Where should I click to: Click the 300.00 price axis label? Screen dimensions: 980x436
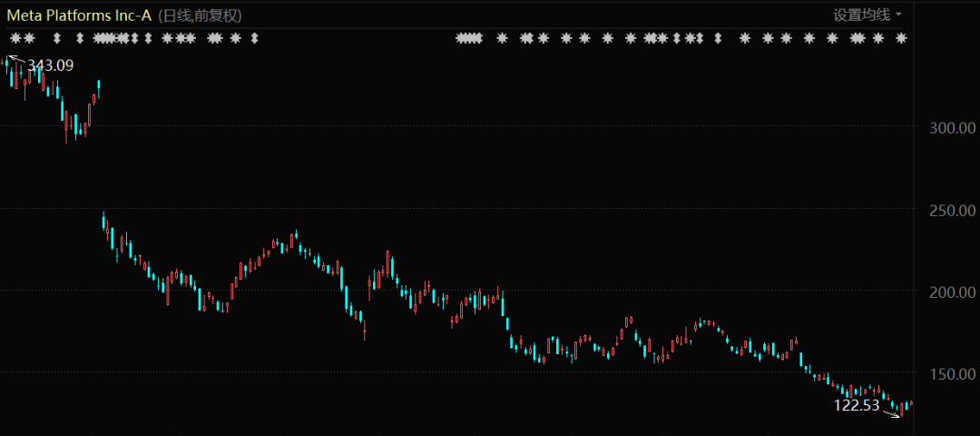[954, 128]
